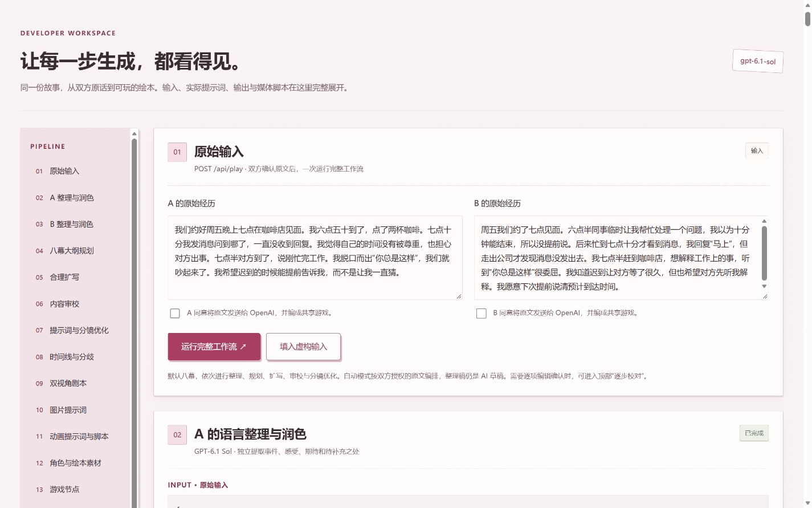Click the A 的语言整理与润色 heading
This screenshot has width=812, height=508.
pos(250,434)
